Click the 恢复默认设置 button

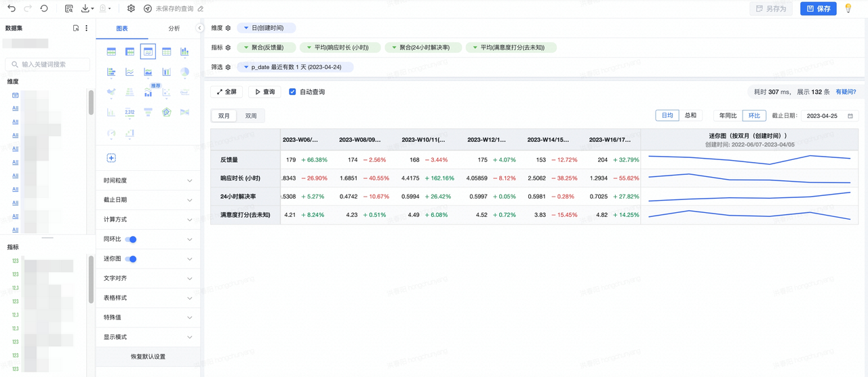point(148,357)
